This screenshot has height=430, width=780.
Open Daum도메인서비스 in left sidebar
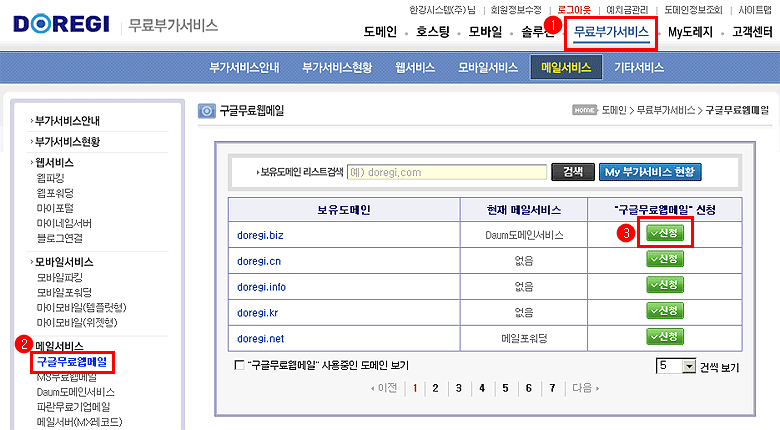(76, 392)
